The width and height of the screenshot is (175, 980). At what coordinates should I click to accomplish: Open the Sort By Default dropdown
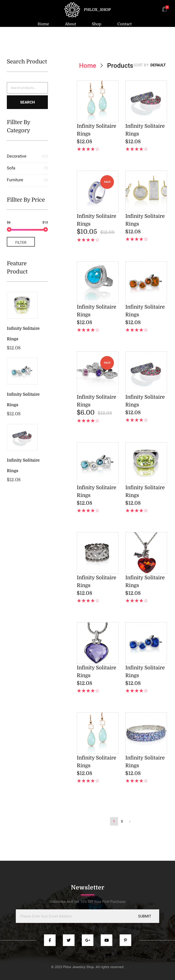149,65
